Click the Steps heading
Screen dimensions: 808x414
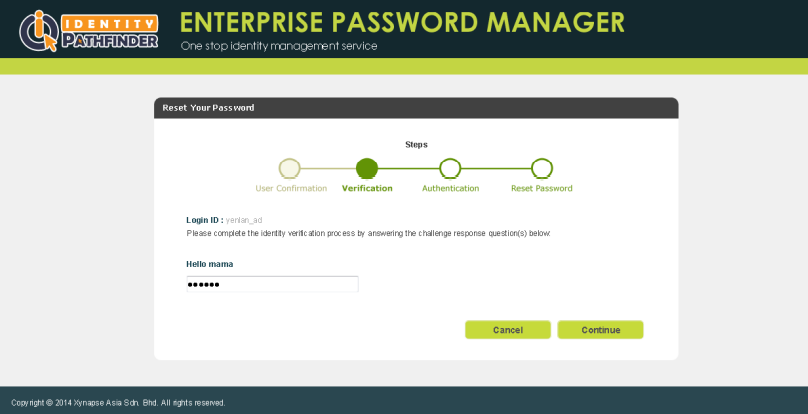416,144
